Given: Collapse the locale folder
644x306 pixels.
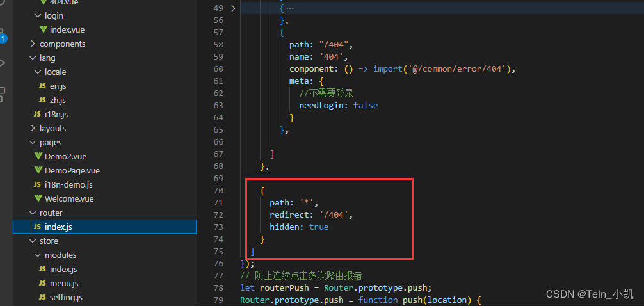Looking at the screenshot, I should 38,72.
